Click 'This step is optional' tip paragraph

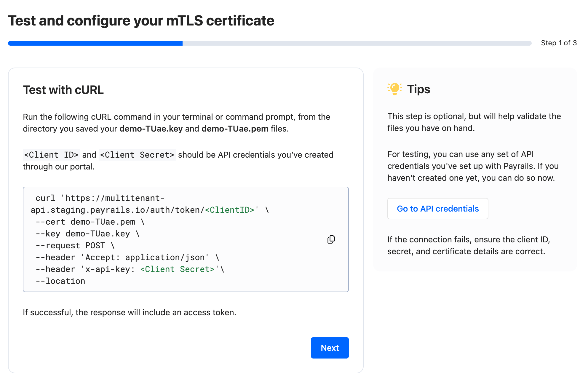[x=474, y=122]
